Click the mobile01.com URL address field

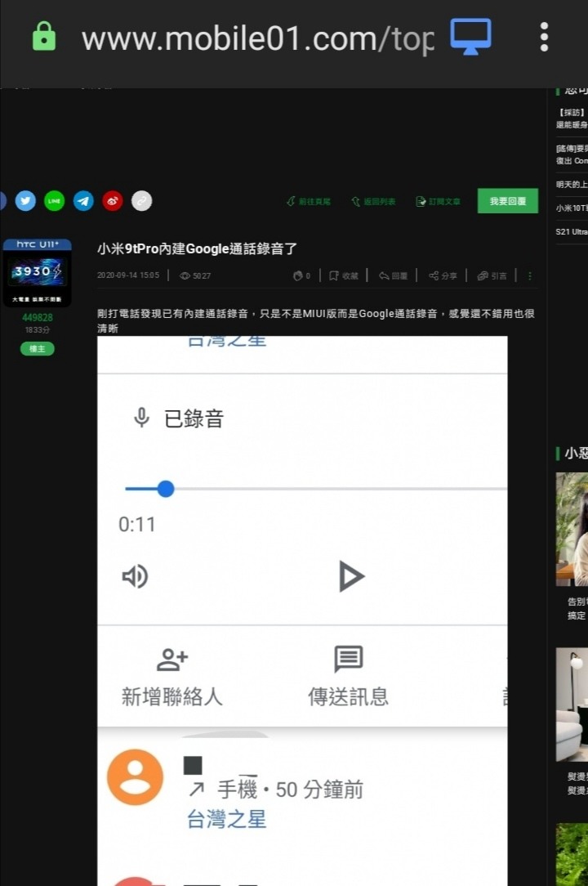pyautogui.click(x=257, y=38)
